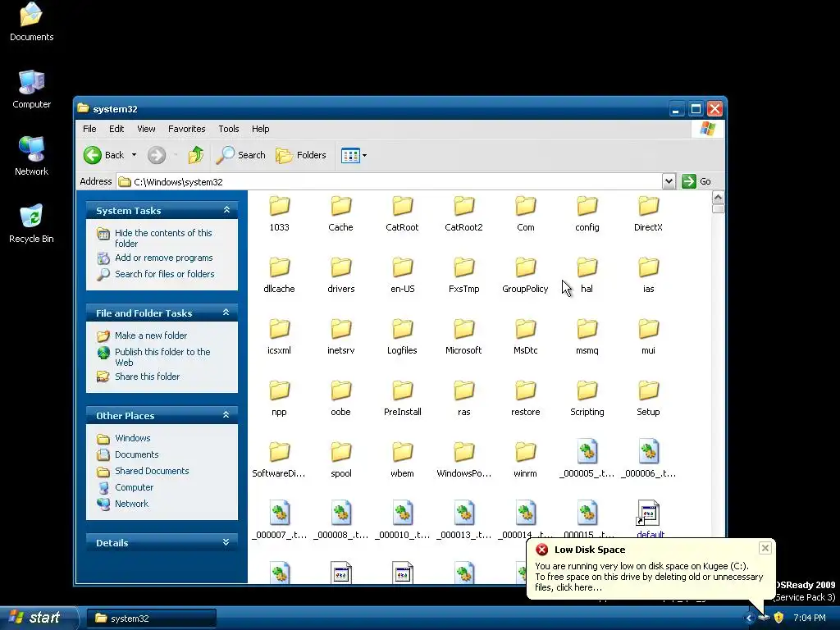Go up one folder level

tap(195, 155)
